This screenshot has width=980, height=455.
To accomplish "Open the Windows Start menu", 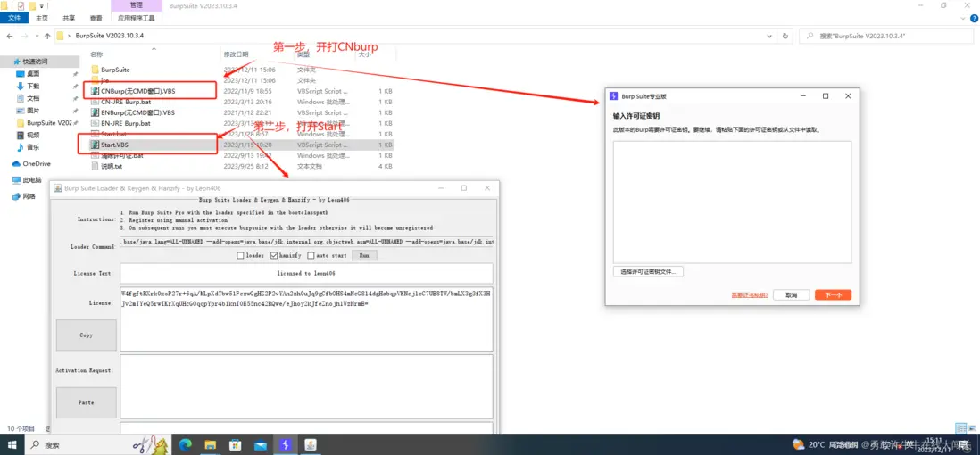I will pyautogui.click(x=13, y=445).
